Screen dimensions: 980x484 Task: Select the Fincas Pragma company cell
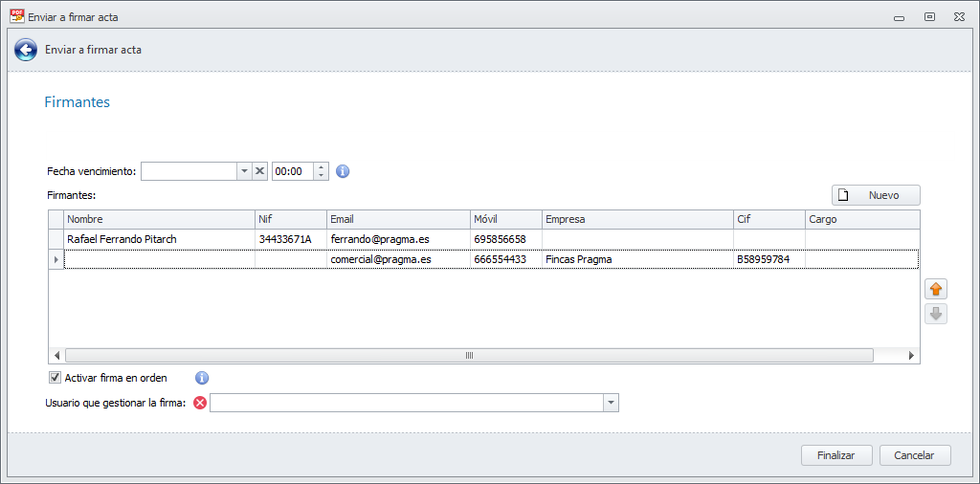637,259
